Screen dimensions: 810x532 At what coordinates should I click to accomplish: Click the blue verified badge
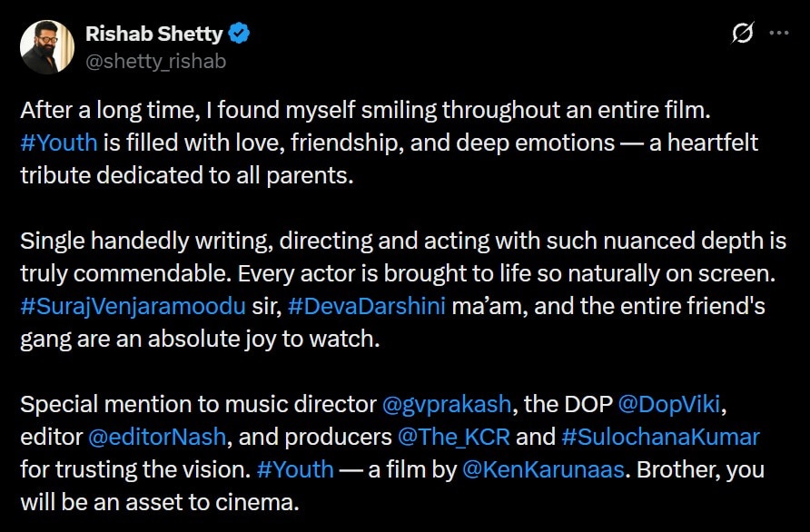(x=240, y=34)
